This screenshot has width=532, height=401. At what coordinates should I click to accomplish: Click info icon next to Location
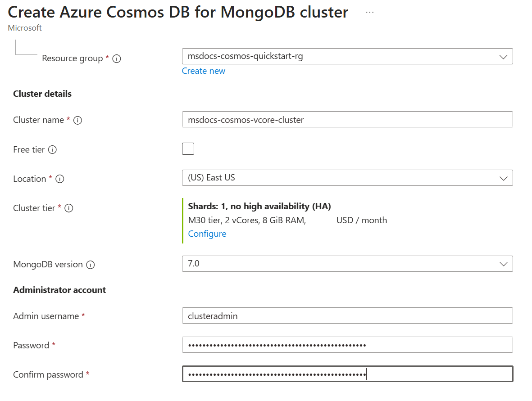pos(59,179)
